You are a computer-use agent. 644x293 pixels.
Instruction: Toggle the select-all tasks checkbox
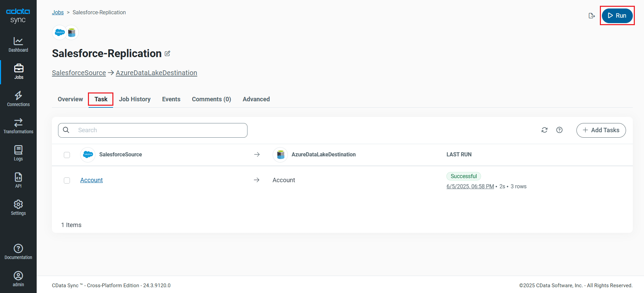pyautogui.click(x=67, y=155)
